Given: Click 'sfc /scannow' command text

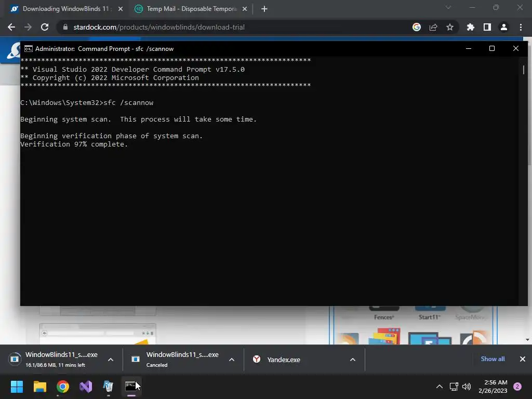Looking at the screenshot, I should 128,103.
